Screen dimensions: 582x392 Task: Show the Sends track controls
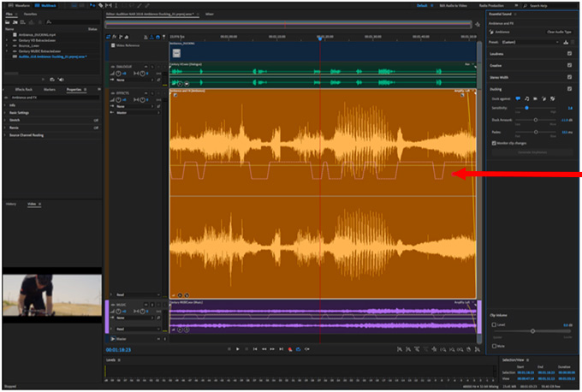[121, 37]
